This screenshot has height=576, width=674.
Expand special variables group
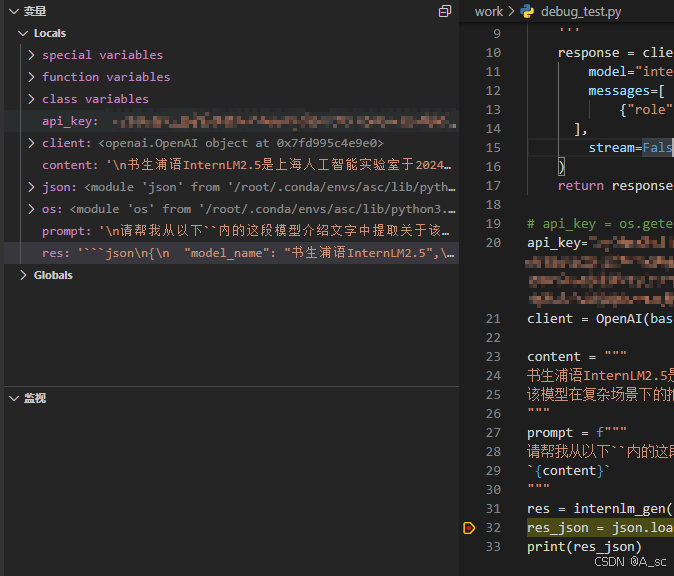pyautogui.click(x=31, y=55)
